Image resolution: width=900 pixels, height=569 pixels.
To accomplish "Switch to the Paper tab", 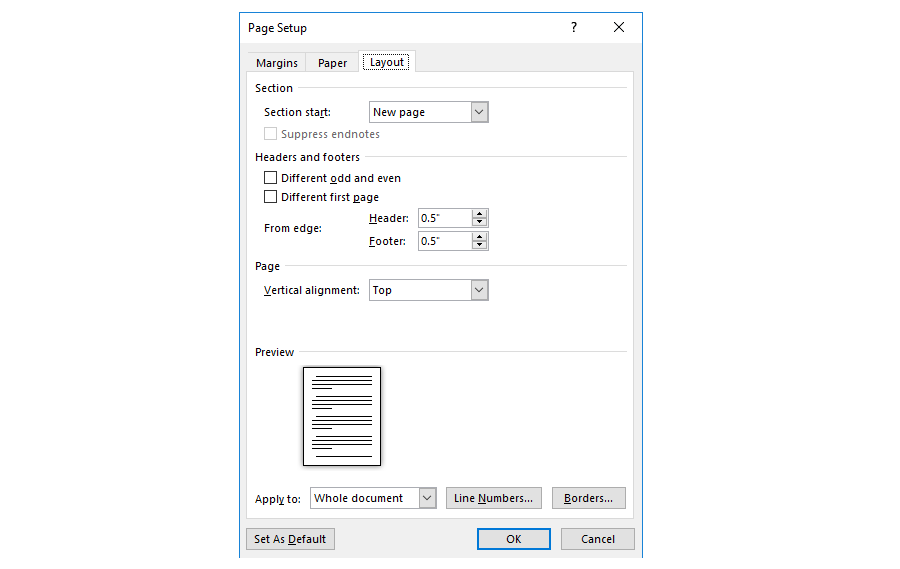I will click(x=333, y=63).
